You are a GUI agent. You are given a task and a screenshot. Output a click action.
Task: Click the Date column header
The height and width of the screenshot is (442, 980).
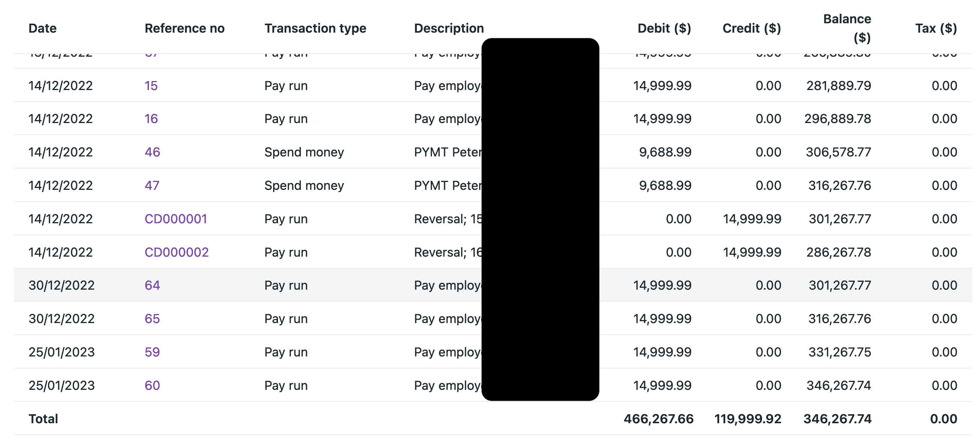point(43,28)
